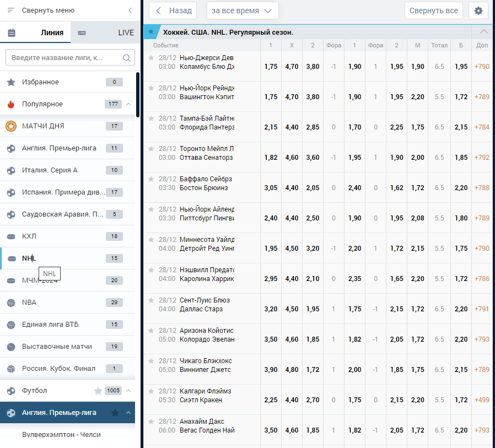Switch to the LIVE tab
Image resolution: width=495 pixels, height=448 pixels.
(106, 33)
